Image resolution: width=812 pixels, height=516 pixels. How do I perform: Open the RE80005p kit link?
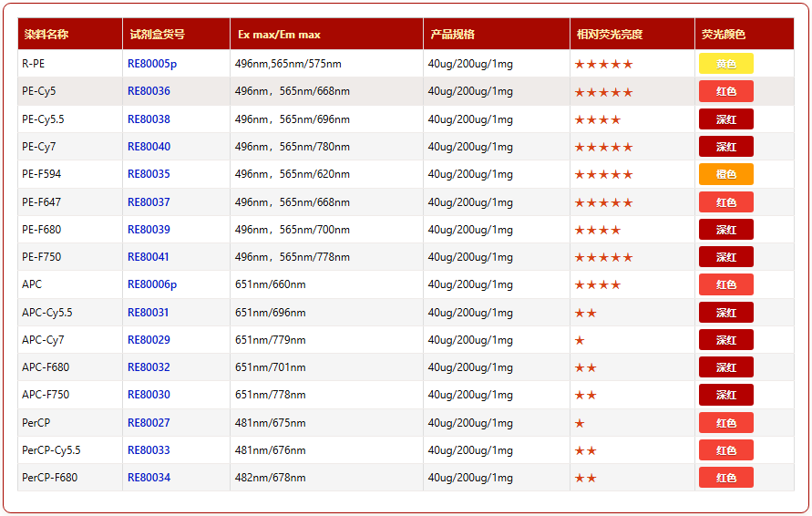pos(151,64)
